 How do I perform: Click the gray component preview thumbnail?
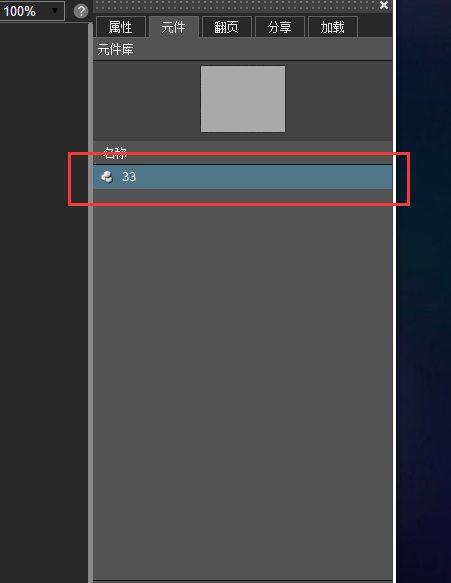243,99
